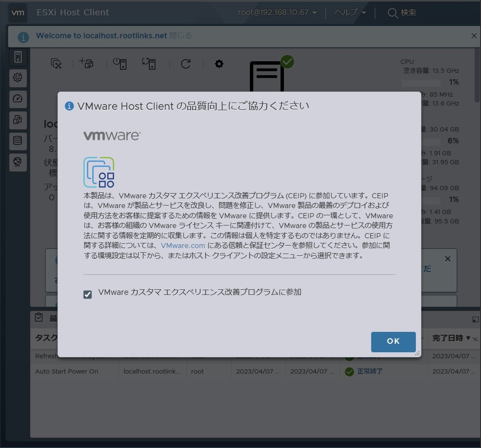Image resolution: width=481 pixels, height=448 pixels.
Task: Close the notification panel behind the dialog
Action: tap(447, 259)
